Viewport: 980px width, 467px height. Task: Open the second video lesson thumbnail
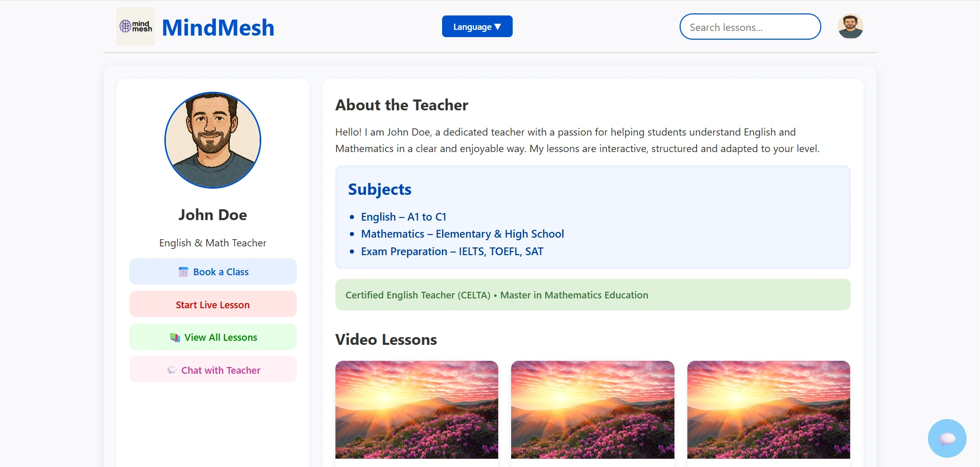click(x=593, y=410)
